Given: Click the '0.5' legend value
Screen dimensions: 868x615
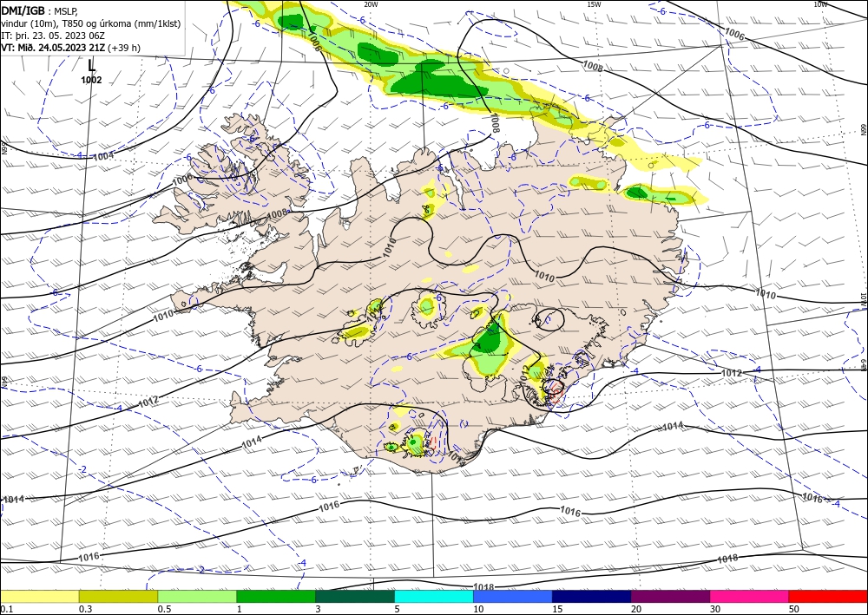Looking at the screenshot, I should pos(164,609).
